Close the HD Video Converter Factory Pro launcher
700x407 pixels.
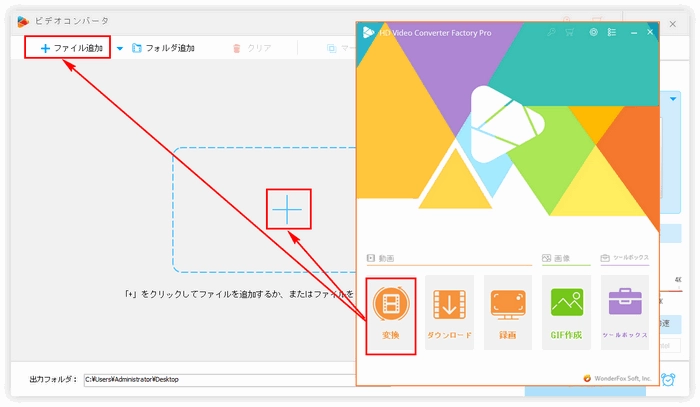650,32
